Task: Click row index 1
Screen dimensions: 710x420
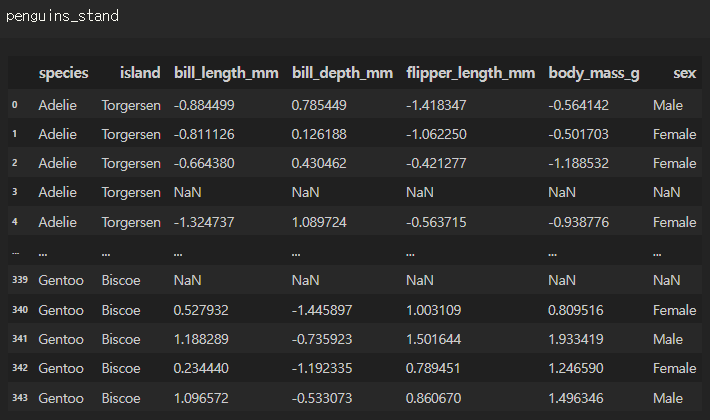Action: 14,134
